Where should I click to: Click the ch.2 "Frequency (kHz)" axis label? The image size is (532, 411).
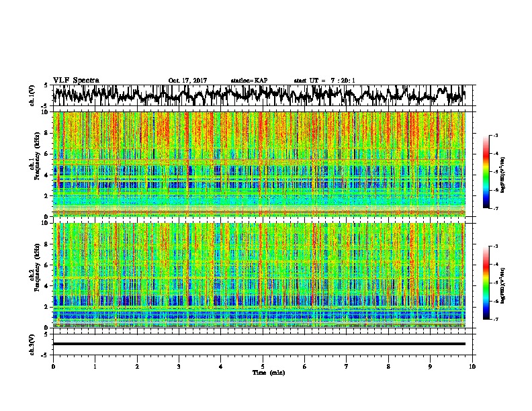click(37, 267)
